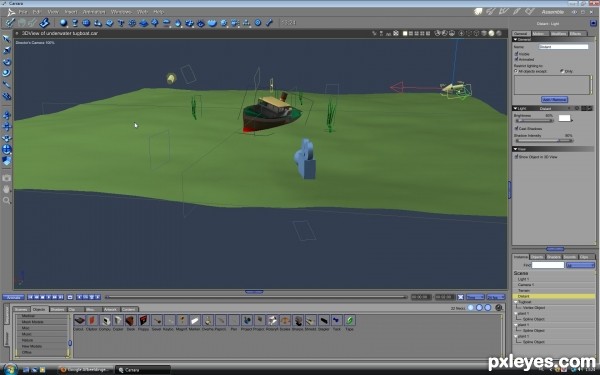Insert a sphere primitive from toolbar
Image resolution: width=600 pixels, height=375 pixels.
64,23
